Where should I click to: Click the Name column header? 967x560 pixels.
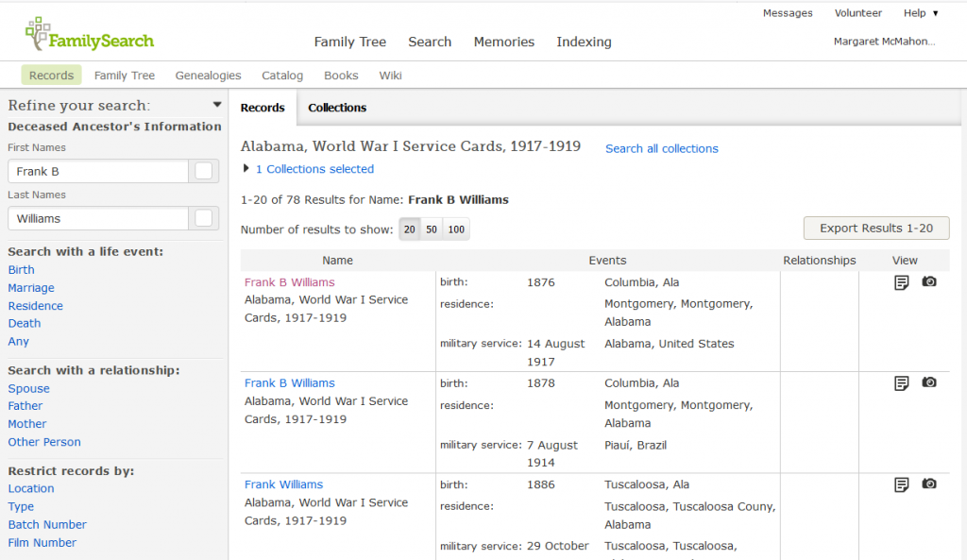coord(337,261)
